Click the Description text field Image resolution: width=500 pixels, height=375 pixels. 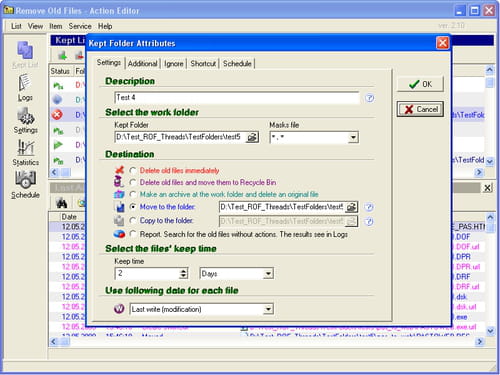pyautogui.click(x=237, y=98)
